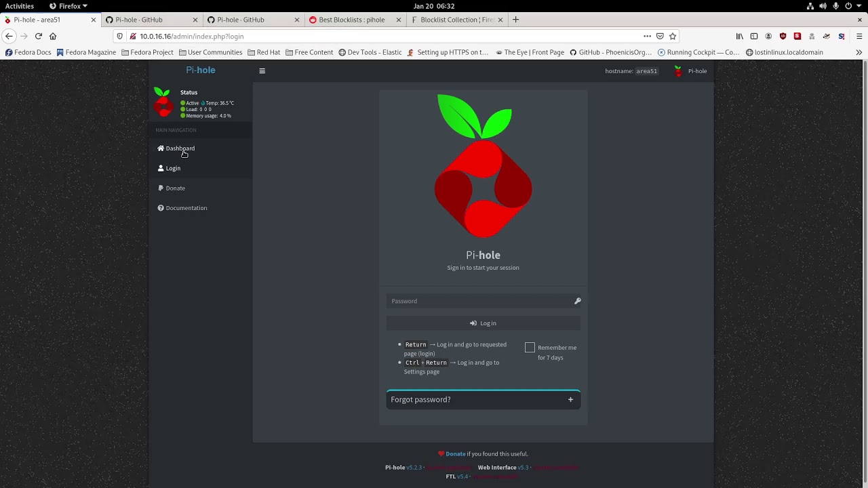Toggle the sidebar hamburger menu icon
The width and height of the screenshot is (868, 488).
click(262, 70)
